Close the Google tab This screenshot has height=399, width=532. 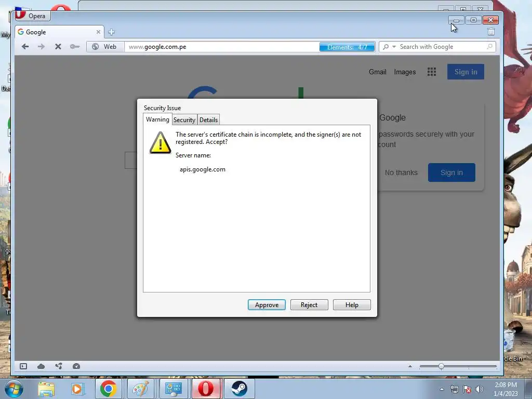click(x=98, y=32)
